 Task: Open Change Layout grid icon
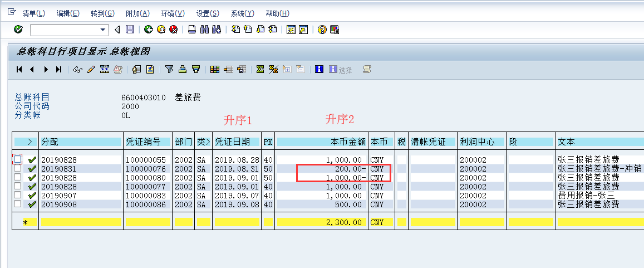click(214, 70)
